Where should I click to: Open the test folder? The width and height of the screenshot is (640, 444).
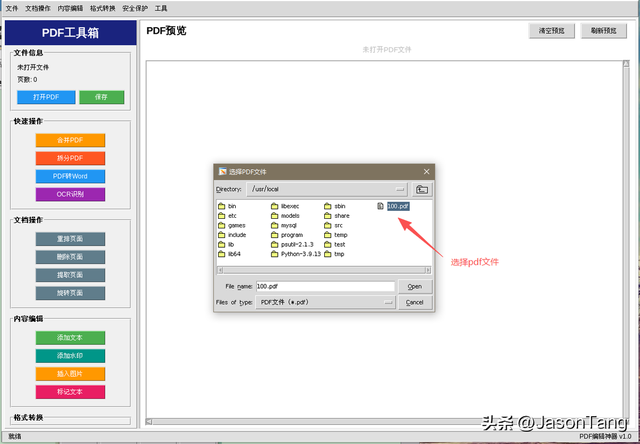point(335,244)
